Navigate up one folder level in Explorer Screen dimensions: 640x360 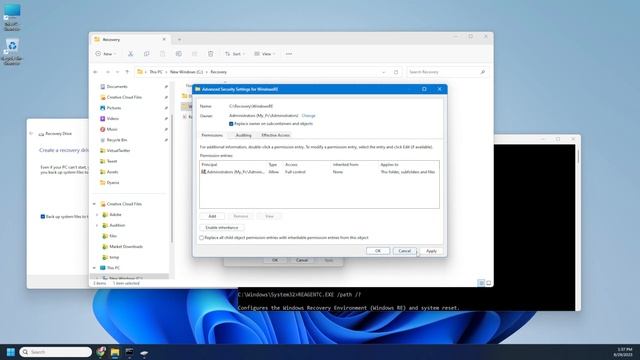127,72
